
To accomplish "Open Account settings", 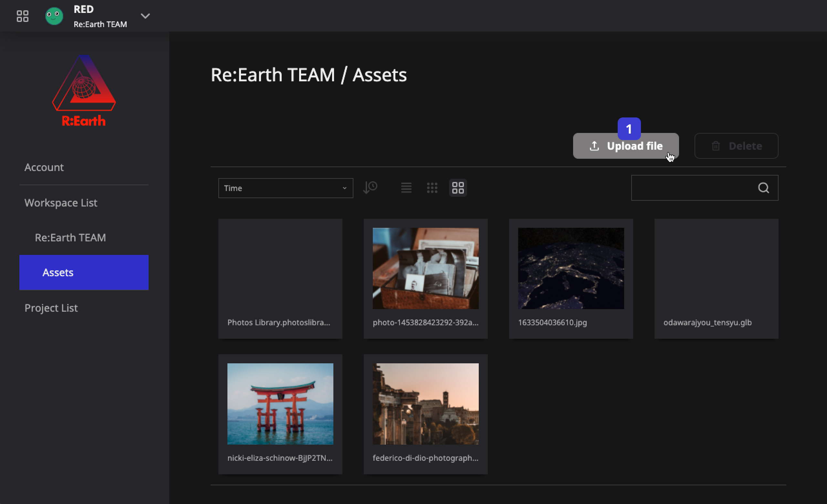I will (x=44, y=167).
